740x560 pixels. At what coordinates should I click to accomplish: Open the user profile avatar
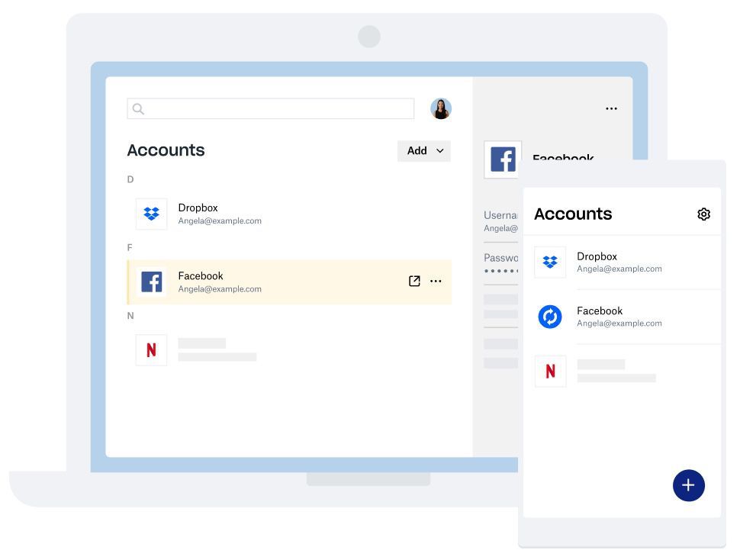click(x=441, y=108)
